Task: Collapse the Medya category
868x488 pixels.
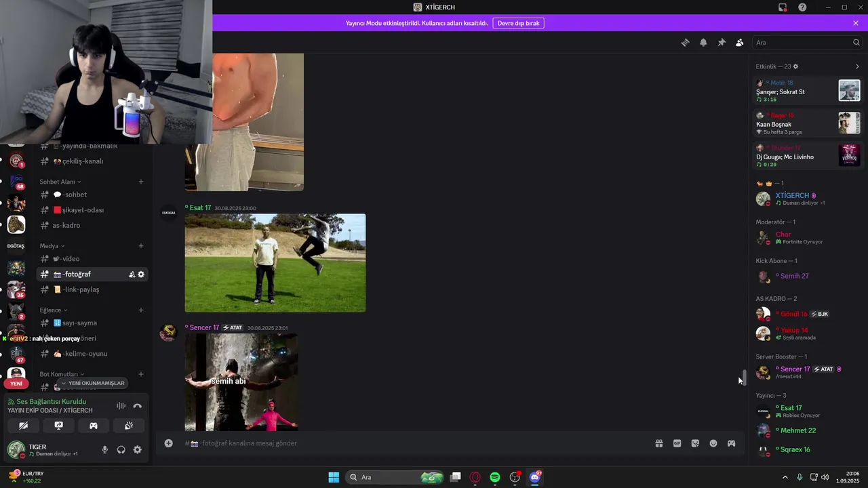Action: point(52,246)
